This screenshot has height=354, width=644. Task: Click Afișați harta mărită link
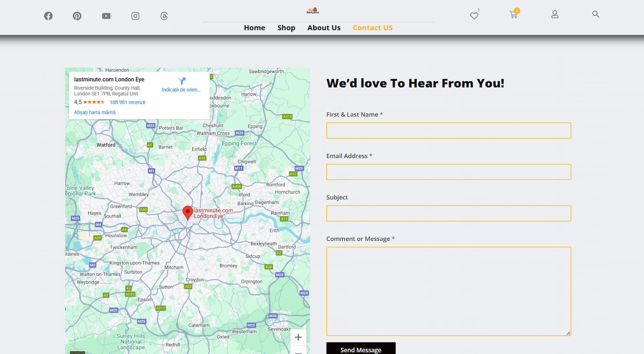(x=94, y=112)
